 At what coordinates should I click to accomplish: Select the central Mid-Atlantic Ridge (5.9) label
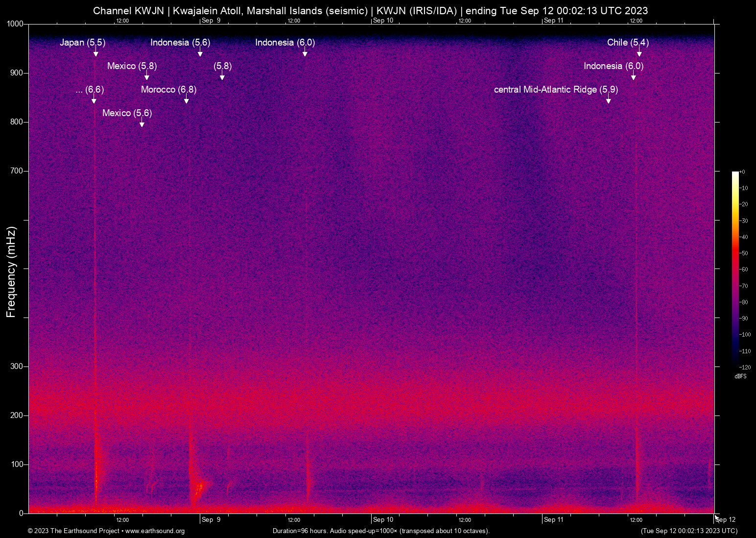click(x=556, y=90)
